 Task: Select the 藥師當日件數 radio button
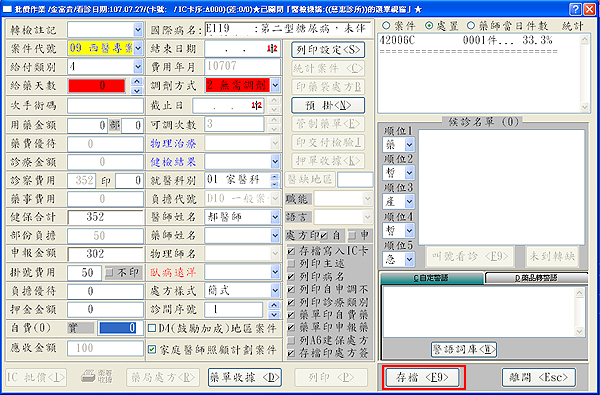tap(471, 26)
